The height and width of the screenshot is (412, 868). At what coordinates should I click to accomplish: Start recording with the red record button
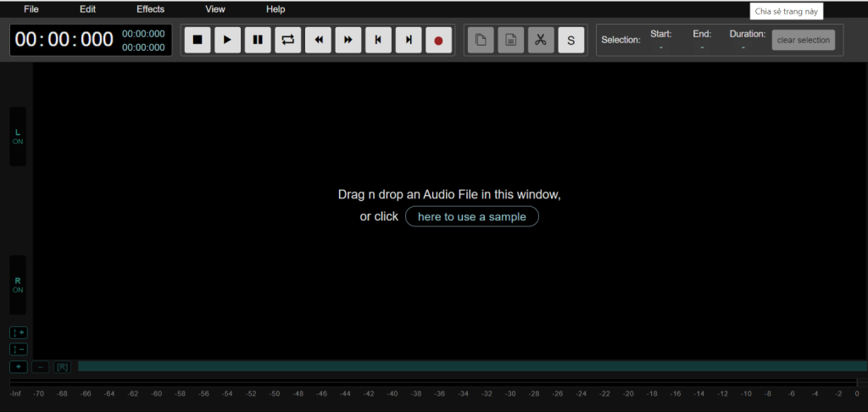(x=438, y=40)
